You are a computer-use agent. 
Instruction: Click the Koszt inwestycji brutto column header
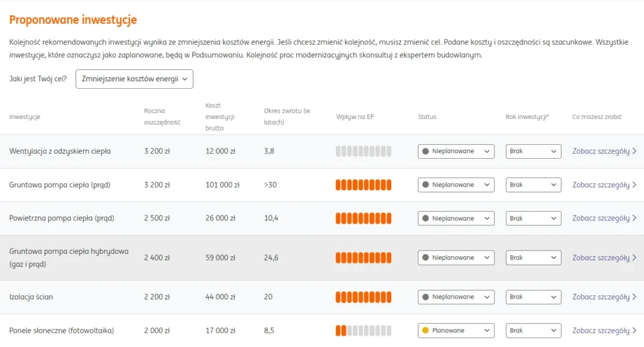(220, 117)
